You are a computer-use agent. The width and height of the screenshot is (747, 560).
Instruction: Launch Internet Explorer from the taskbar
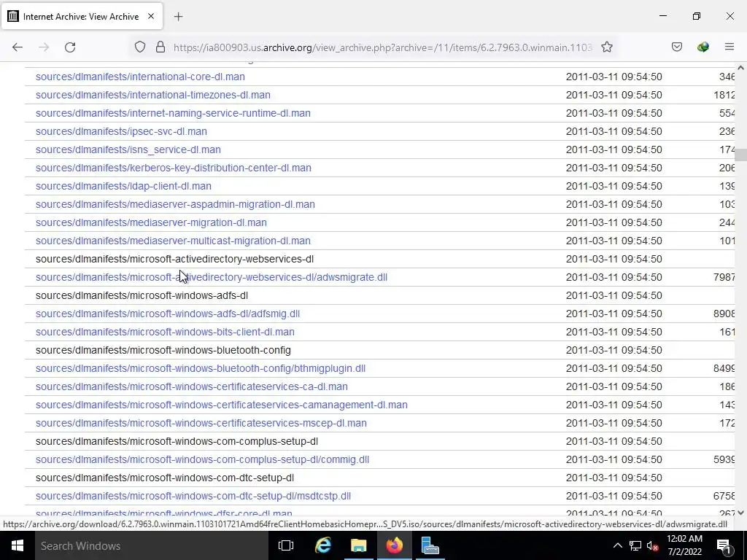(323, 545)
